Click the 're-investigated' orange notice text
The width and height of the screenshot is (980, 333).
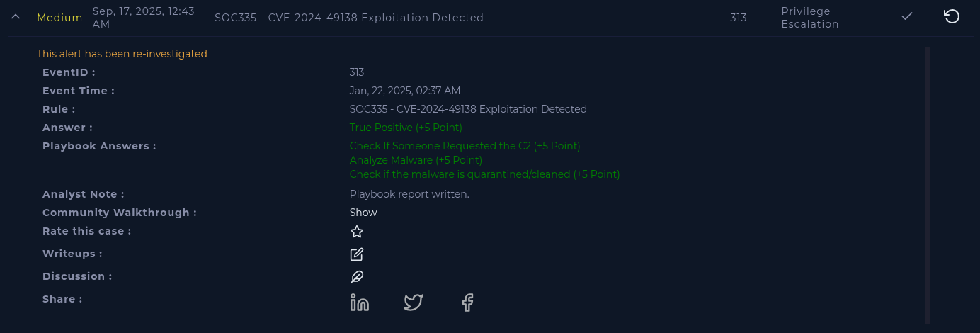(x=122, y=54)
